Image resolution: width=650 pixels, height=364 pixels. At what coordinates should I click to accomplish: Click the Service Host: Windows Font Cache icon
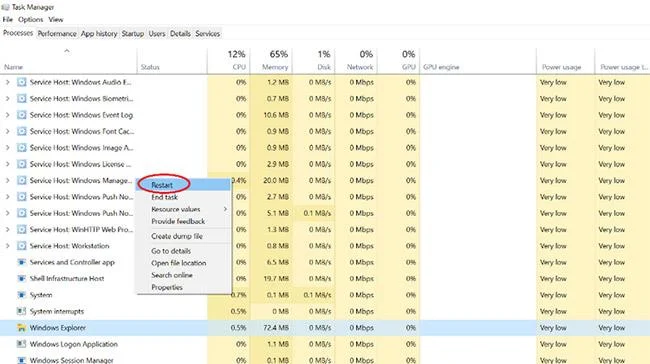pyautogui.click(x=22, y=131)
